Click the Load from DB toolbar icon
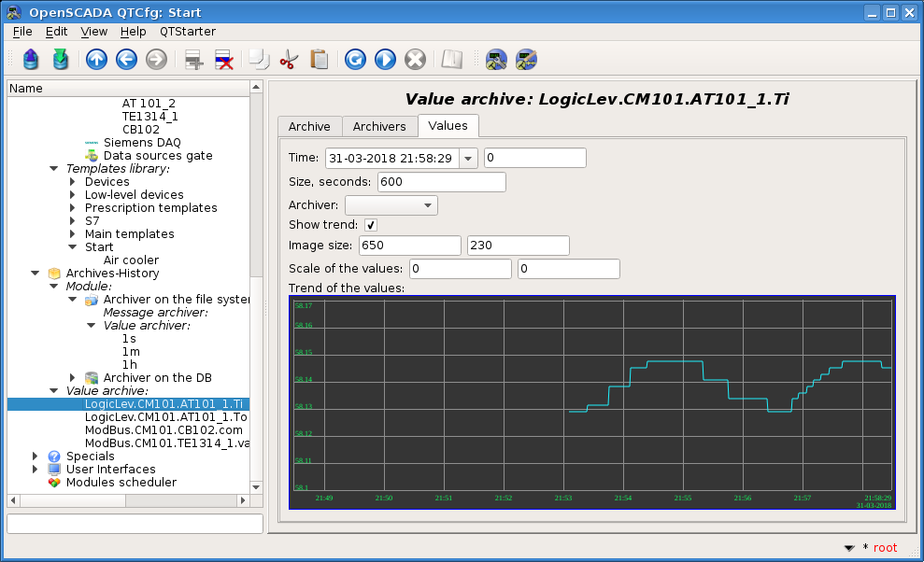 click(31, 60)
